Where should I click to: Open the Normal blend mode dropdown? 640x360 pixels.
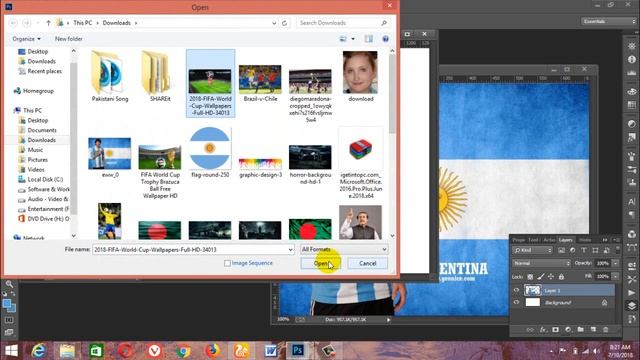tap(541, 263)
